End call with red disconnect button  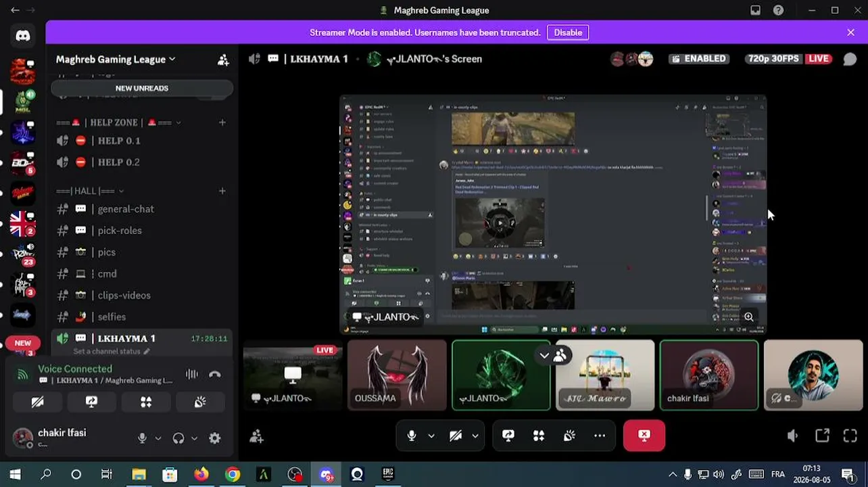point(644,436)
